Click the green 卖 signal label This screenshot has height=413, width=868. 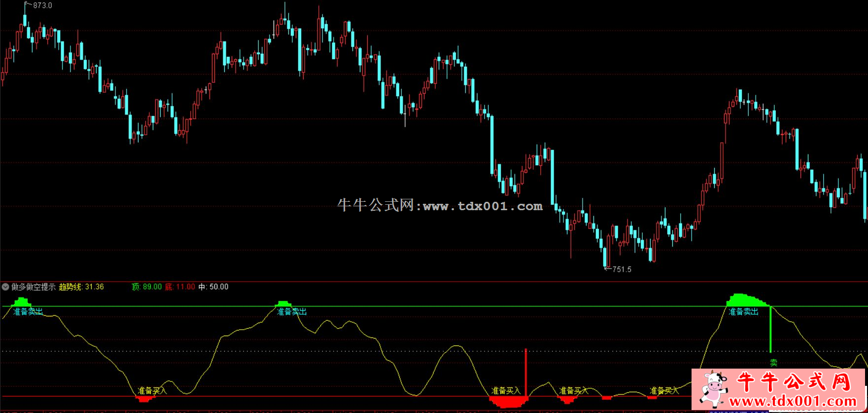point(773,363)
